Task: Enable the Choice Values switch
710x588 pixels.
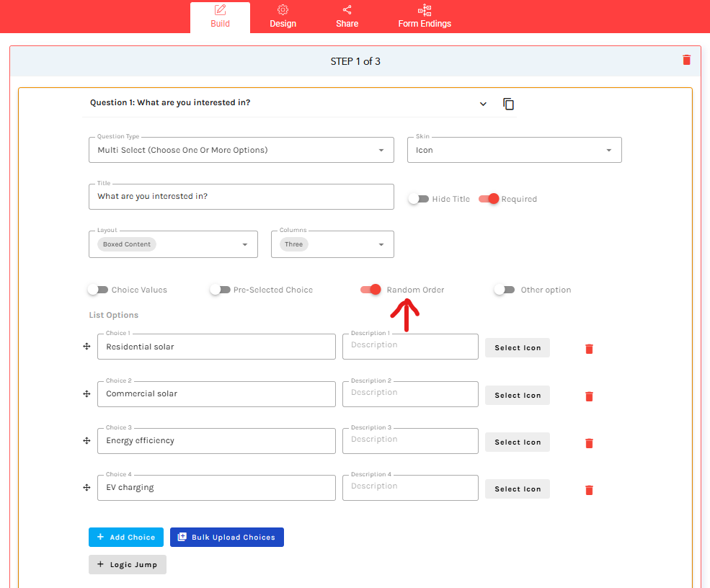Action: (x=98, y=290)
